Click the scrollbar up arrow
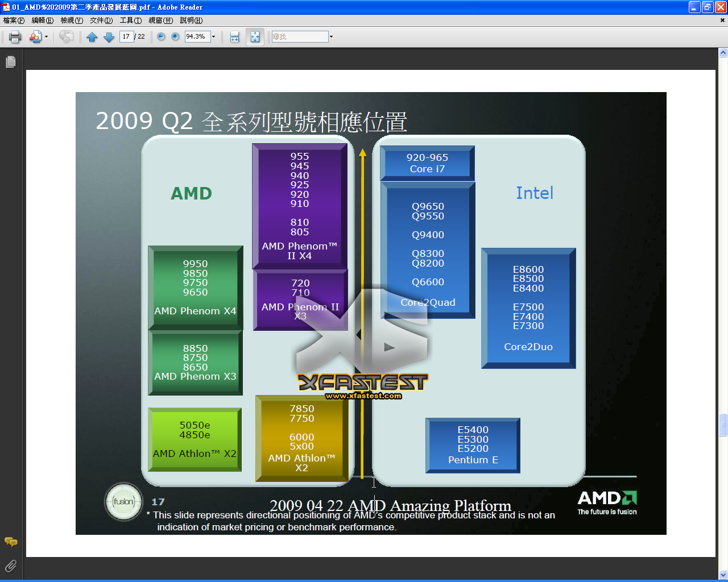The image size is (728, 582). click(x=723, y=53)
